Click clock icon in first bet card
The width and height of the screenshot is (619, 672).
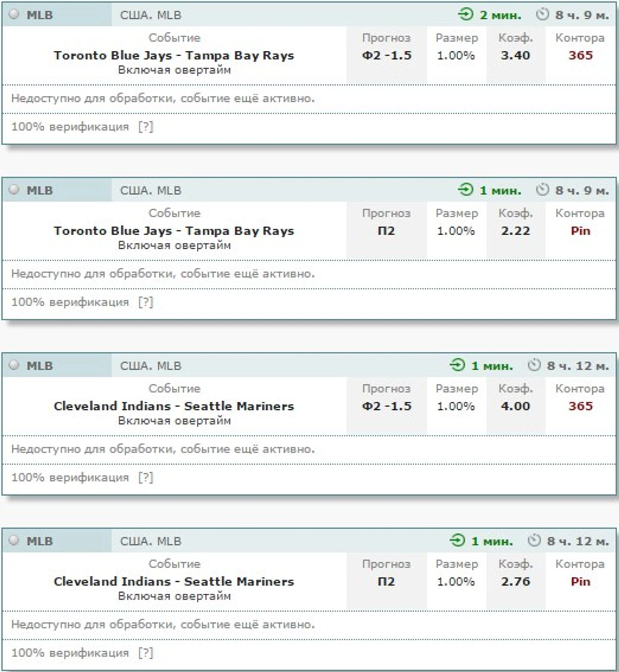[542, 14]
